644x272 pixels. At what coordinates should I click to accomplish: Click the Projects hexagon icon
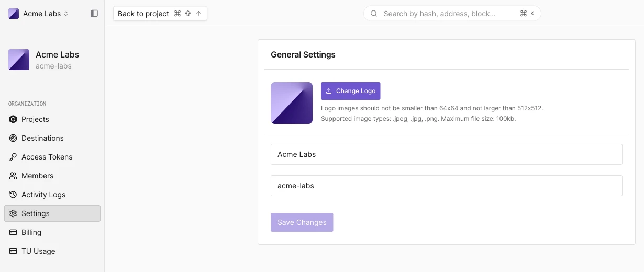click(13, 119)
